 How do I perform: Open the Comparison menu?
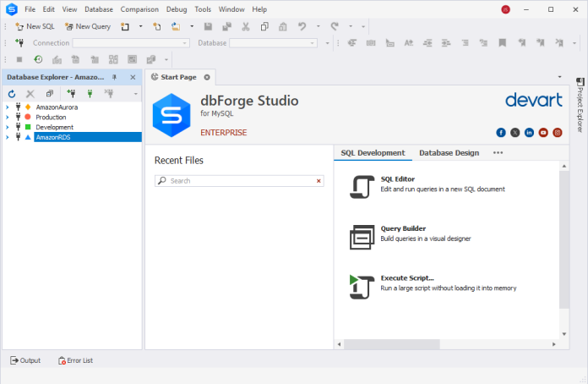pos(139,9)
